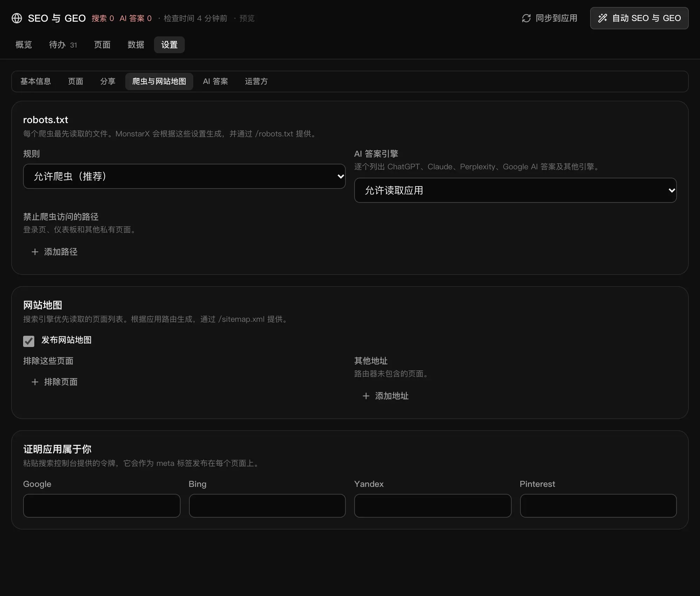Go to the top-level 页面 tab
700x596 pixels.
(x=102, y=45)
